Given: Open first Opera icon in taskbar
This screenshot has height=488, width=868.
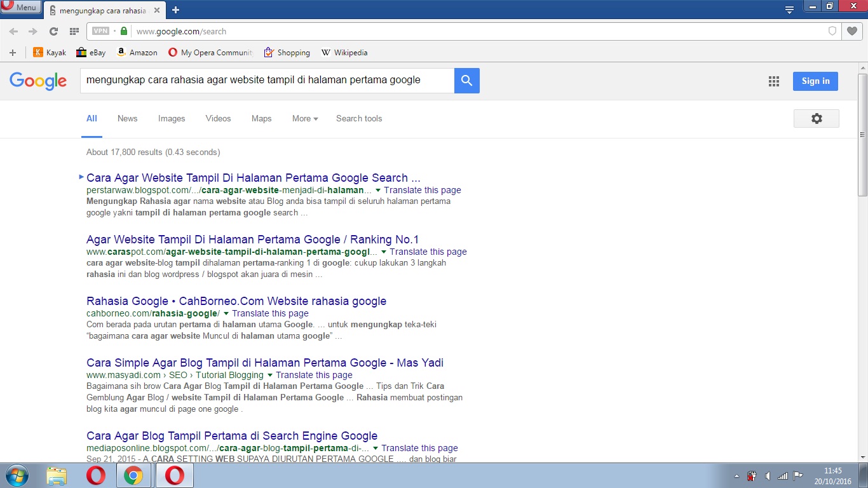Looking at the screenshot, I should coord(96,475).
